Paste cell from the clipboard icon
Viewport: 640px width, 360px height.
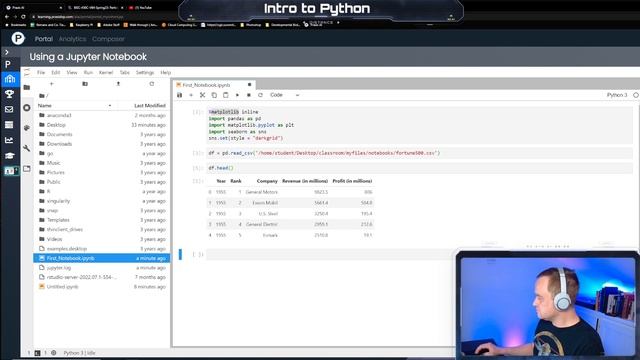[x=226, y=95]
